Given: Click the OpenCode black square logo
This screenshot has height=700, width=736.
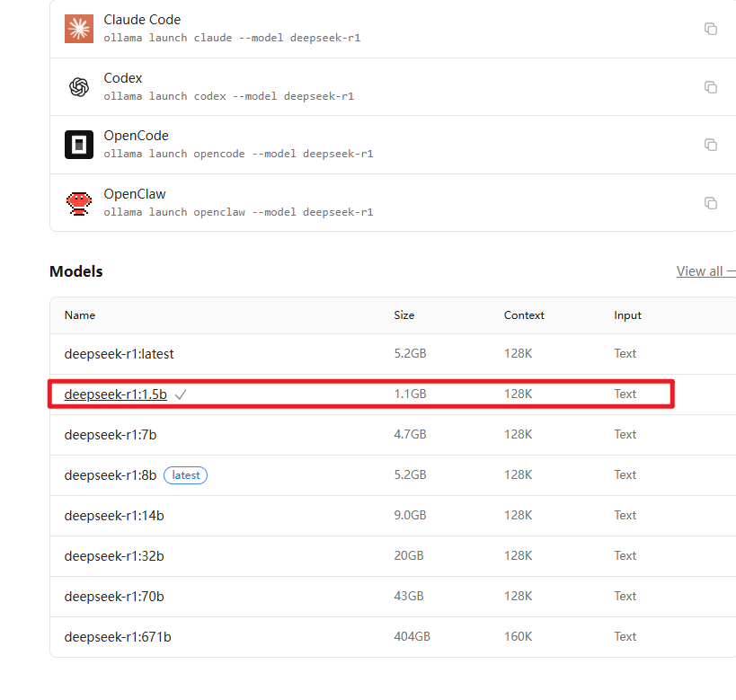Looking at the screenshot, I should [x=79, y=145].
